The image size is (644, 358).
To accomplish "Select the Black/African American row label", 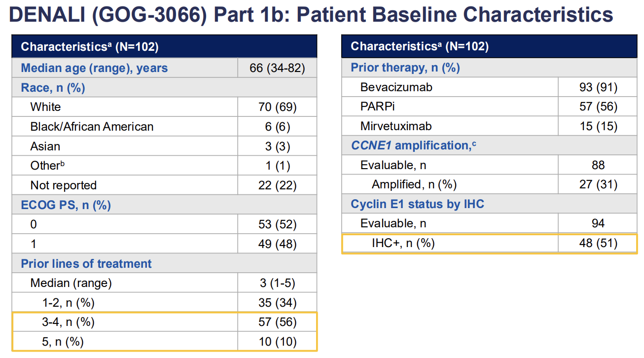I will [x=92, y=127].
